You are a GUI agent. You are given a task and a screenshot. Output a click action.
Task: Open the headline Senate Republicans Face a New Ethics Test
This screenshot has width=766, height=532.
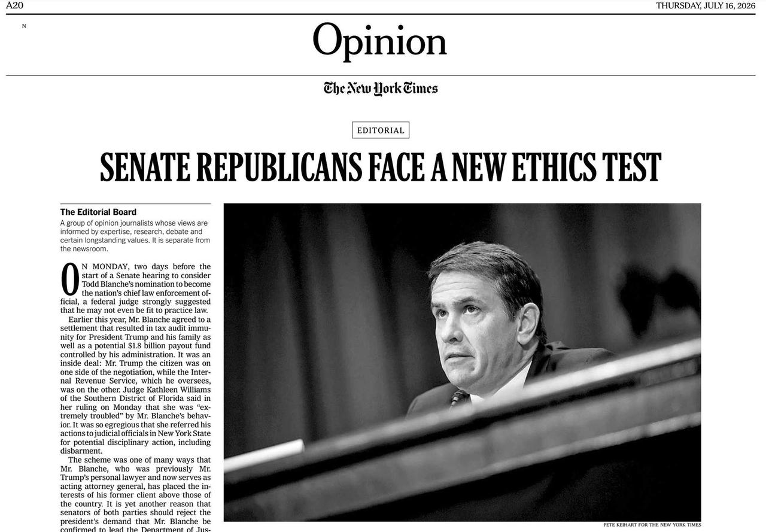[381, 168]
